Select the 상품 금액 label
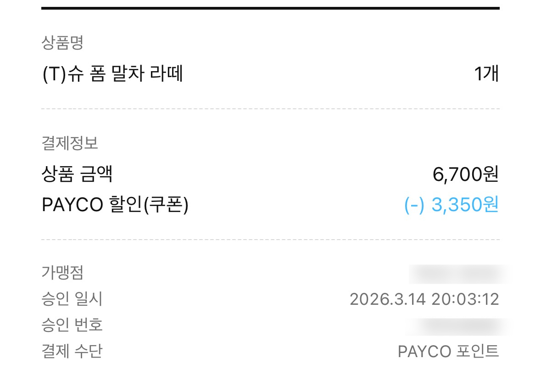The image size is (541, 392). [x=77, y=174]
